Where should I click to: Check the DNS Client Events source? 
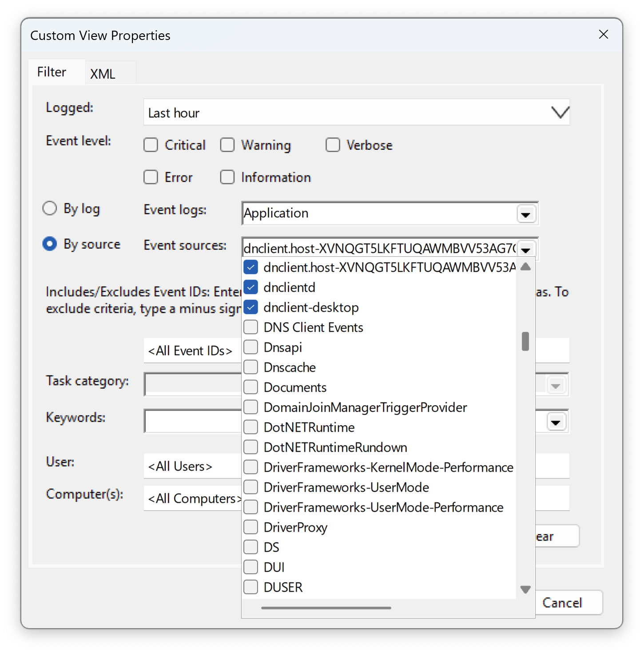(250, 327)
